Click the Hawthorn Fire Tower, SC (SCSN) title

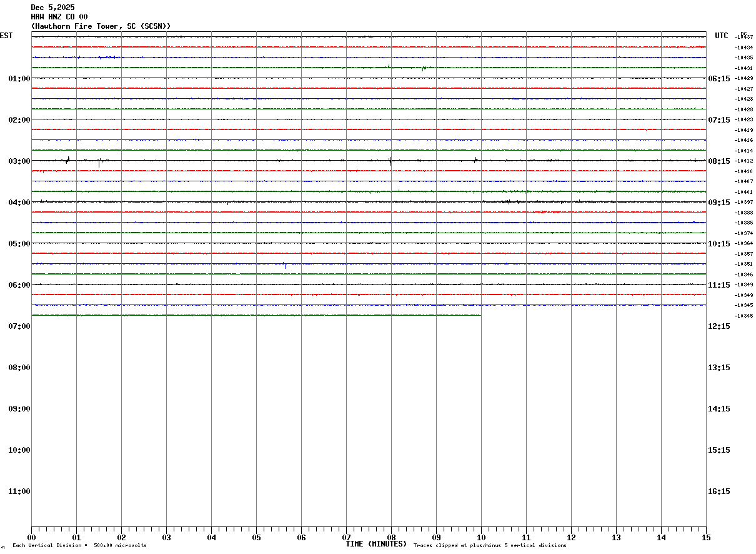(x=101, y=26)
